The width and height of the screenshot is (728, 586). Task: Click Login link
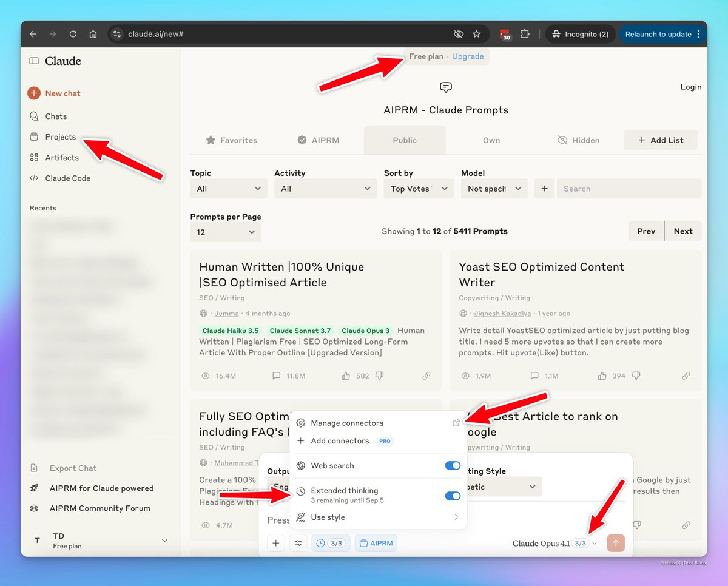[x=690, y=87]
